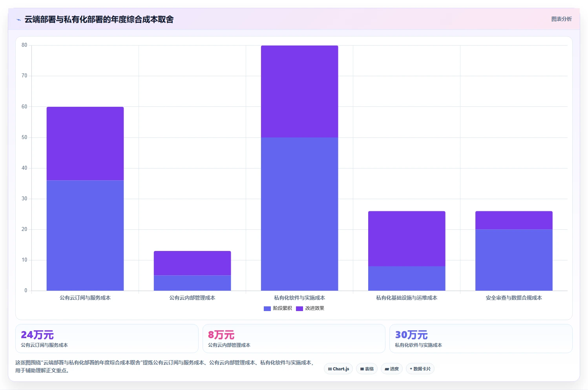Click the 24万元 value in the first stat card
The image size is (588, 390).
[x=37, y=335]
